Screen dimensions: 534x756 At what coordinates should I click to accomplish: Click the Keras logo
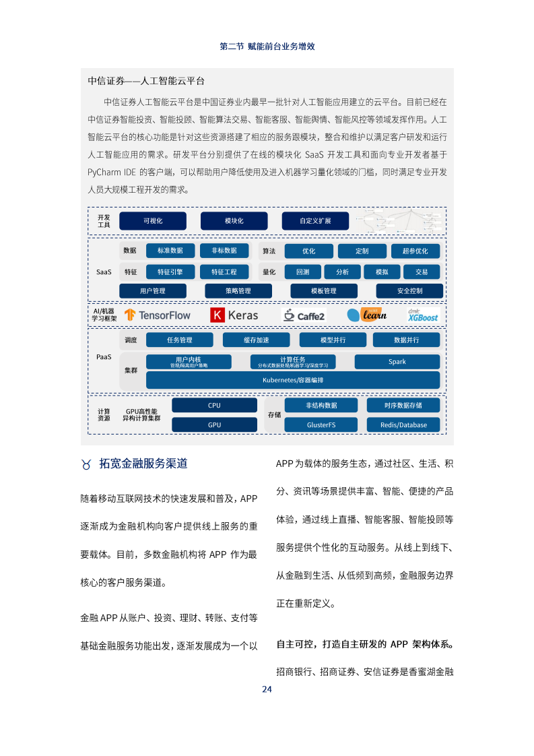point(234,315)
